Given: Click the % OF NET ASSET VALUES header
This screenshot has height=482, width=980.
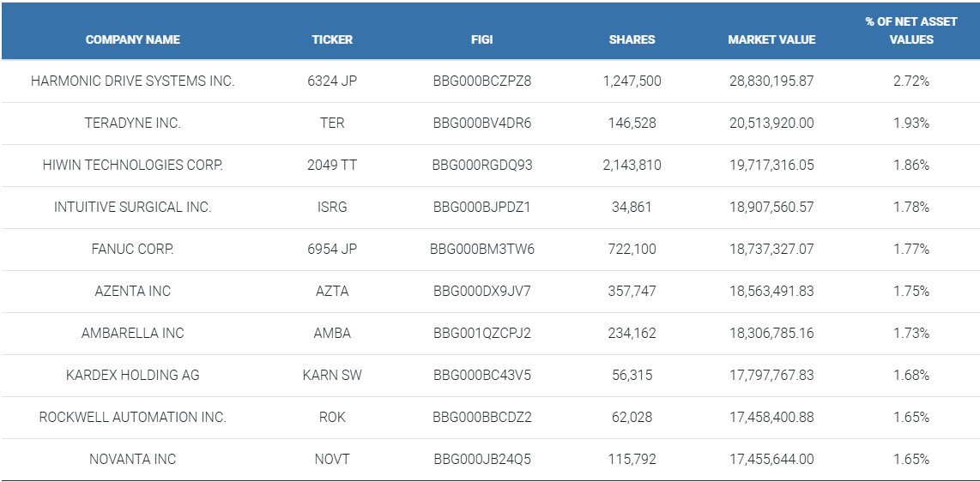Looking at the screenshot, I should [911, 31].
